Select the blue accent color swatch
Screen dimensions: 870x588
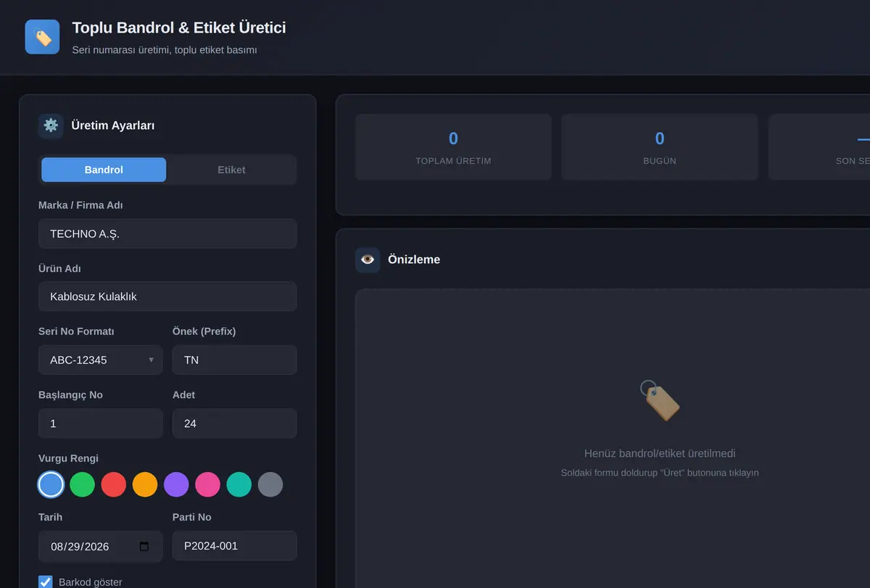pos(51,484)
